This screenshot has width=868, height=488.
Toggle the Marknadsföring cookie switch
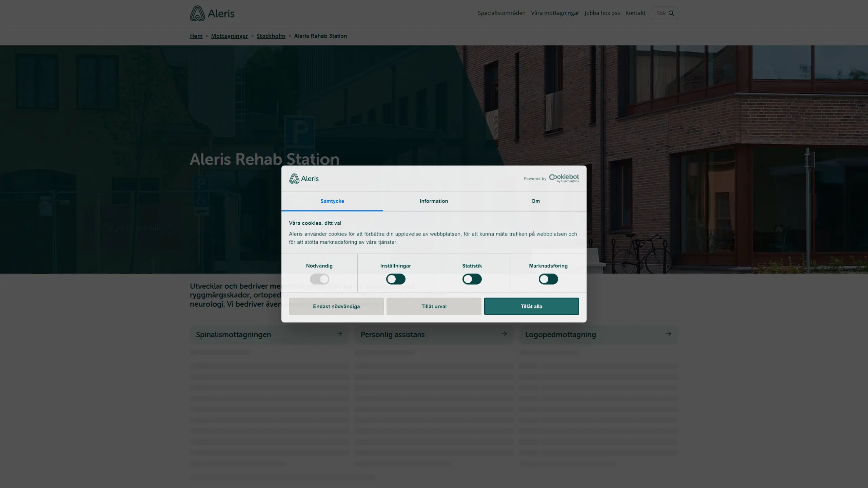point(548,279)
